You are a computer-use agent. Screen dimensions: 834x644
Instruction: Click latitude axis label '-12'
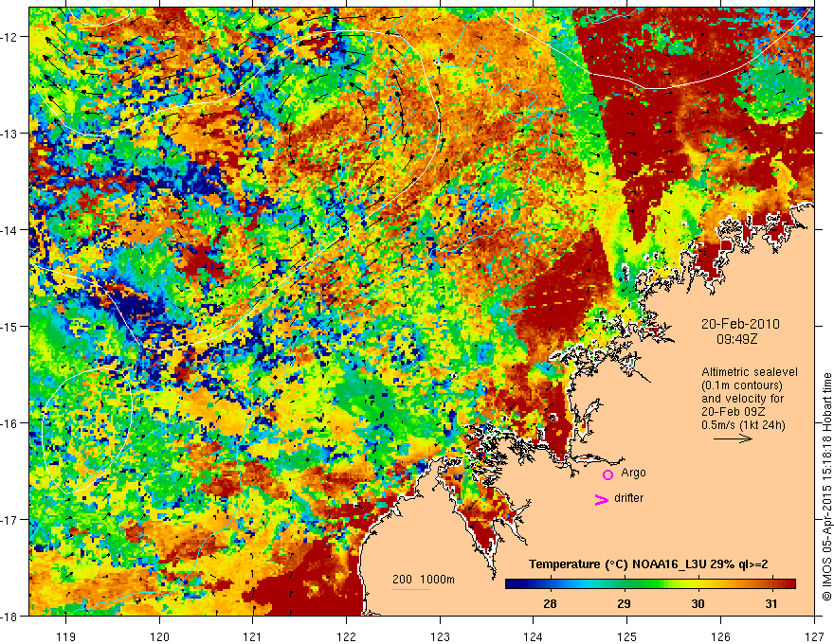(x=10, y=37)
